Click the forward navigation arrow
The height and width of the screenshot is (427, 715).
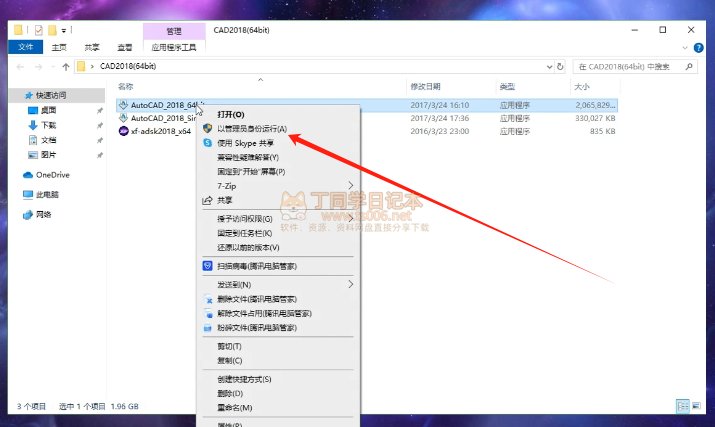pos(39,67)
